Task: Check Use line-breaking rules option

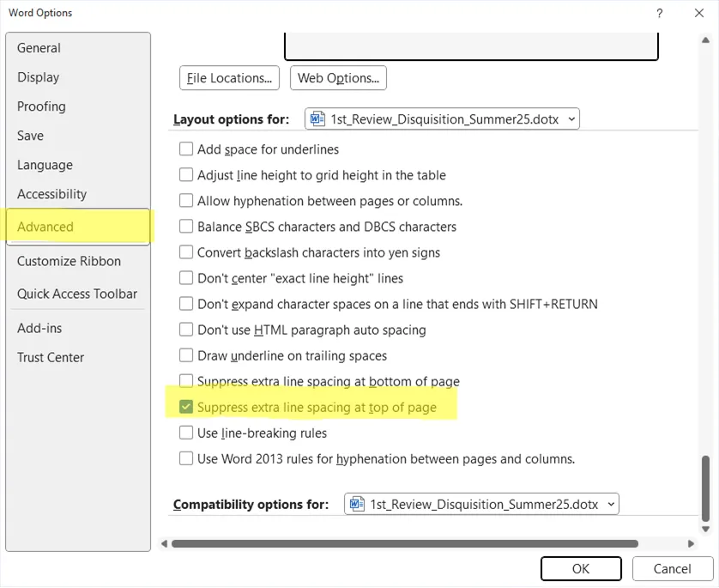Action: tap(185, 433)
